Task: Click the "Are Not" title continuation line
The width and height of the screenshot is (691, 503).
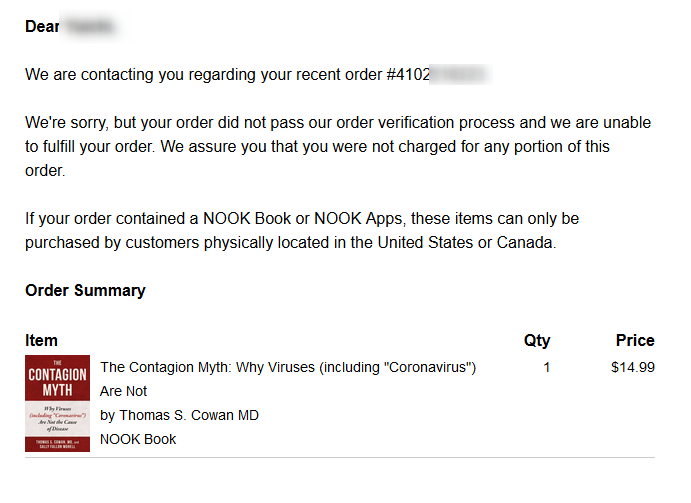Action: coord(124,391)
